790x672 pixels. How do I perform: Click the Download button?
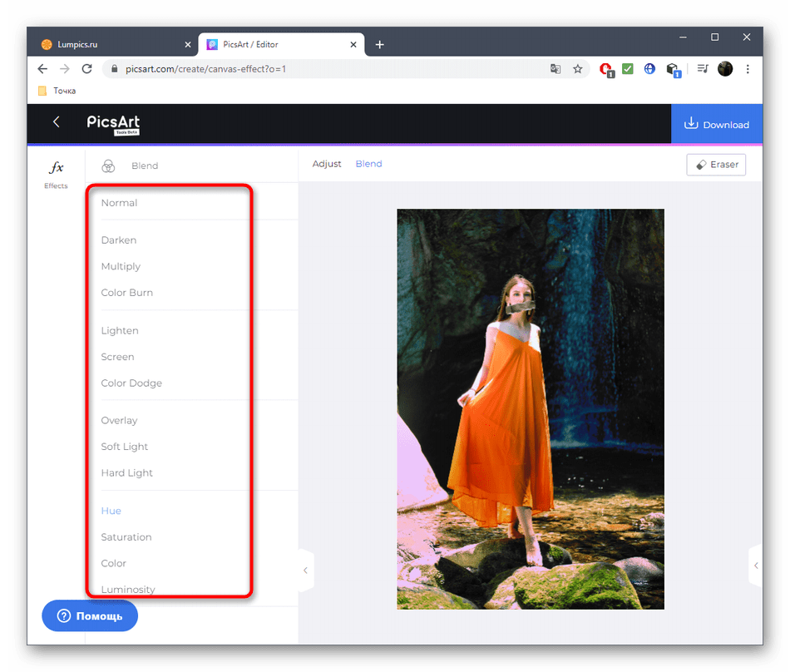coord(717,125)
